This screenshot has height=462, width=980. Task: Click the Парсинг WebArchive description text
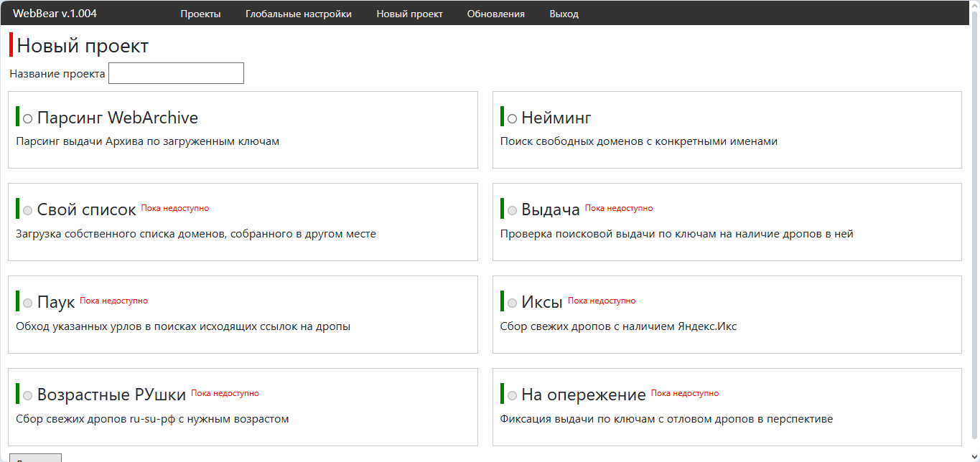(147, 141)
